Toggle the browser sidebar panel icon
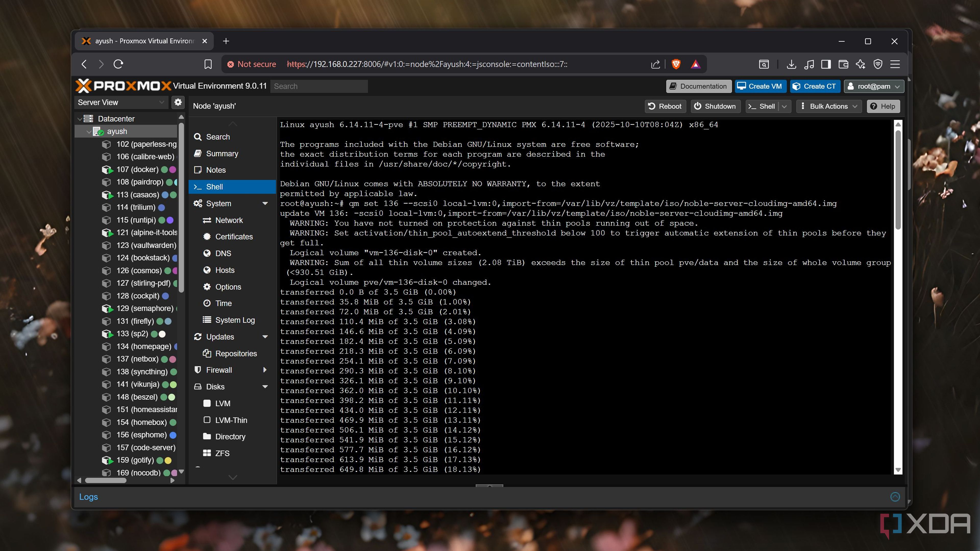This screenshot has width=980, height=551. [826, 64]
